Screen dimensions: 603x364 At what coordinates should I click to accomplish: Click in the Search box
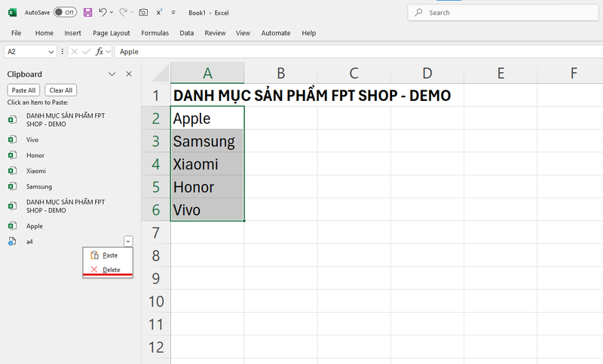[503, 13]
